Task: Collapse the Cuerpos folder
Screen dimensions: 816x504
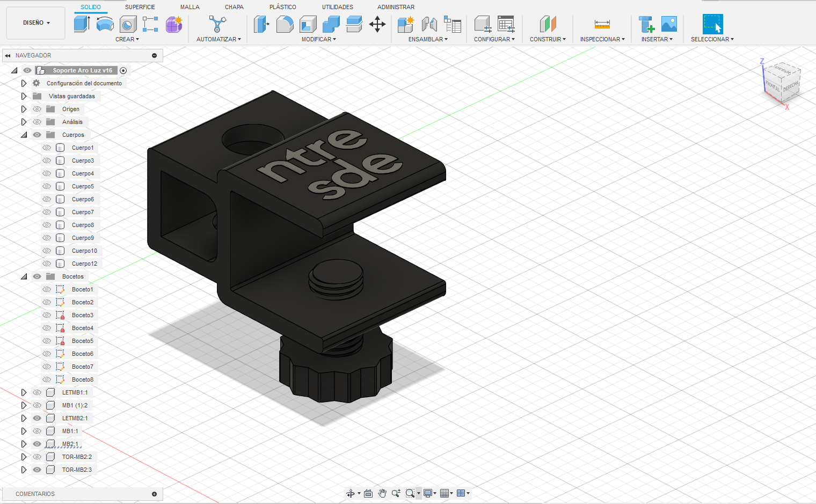Action: click(24, 135)
